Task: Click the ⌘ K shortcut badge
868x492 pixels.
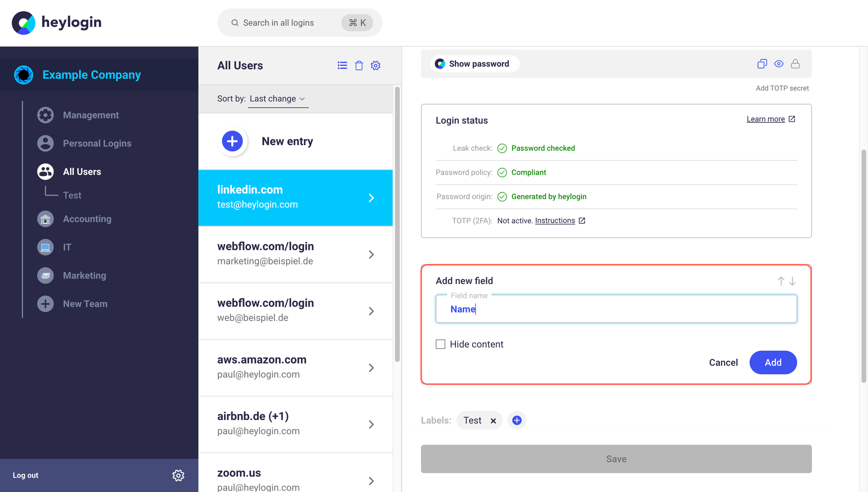Action: pos(357,23)
